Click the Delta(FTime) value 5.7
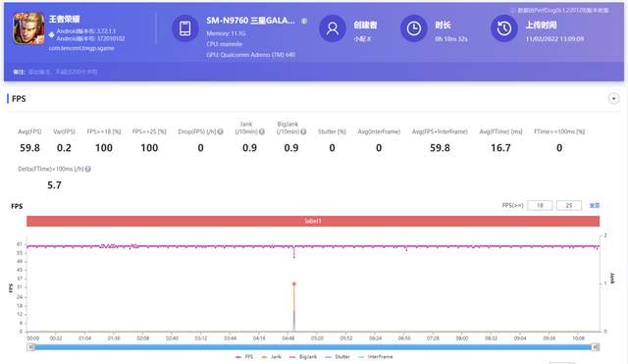Screen dimensions: 628x364 (55, 185)
